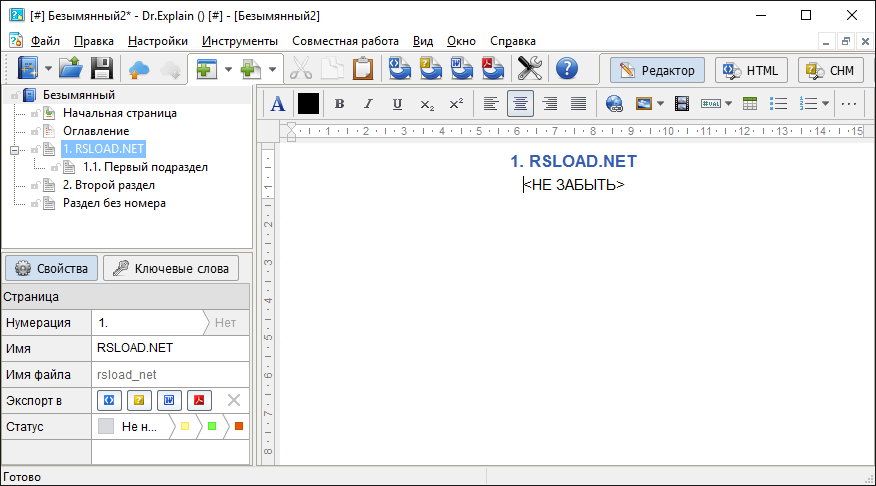Image resolution: width=876 pixels, height=486 pixels.
Task: Select Оглавление in tree
Action: [x=96, y=131]
